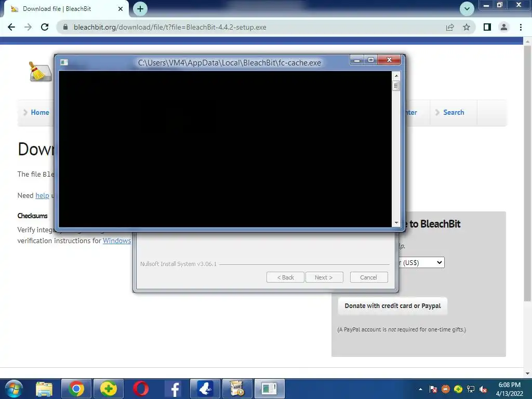Image resolution: width=532 pixels, height=399 pixels.
Task: Open the tab search dropdown arrow
Action: pyautogui.click(x=467, y=8)
